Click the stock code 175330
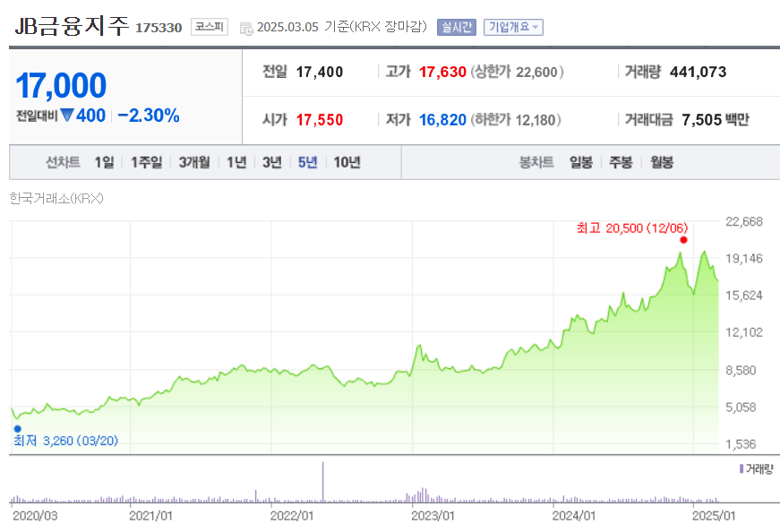 point(159,28)
